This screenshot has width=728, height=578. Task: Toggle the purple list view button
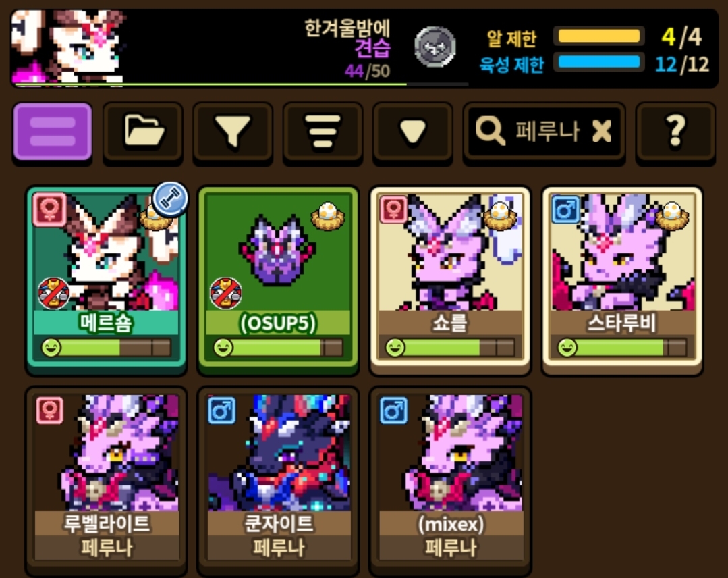pyautogui.click(x=53, y=132)
